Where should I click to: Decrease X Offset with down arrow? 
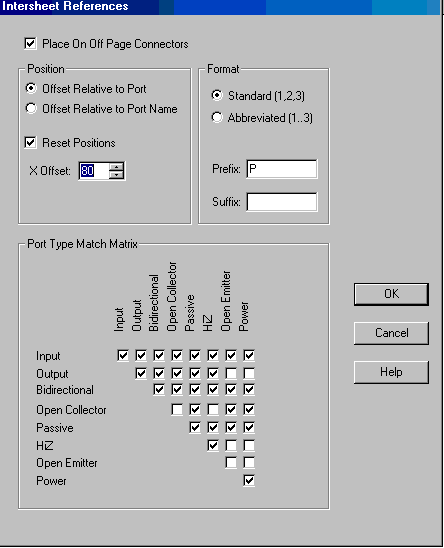(x=116, y=174)
